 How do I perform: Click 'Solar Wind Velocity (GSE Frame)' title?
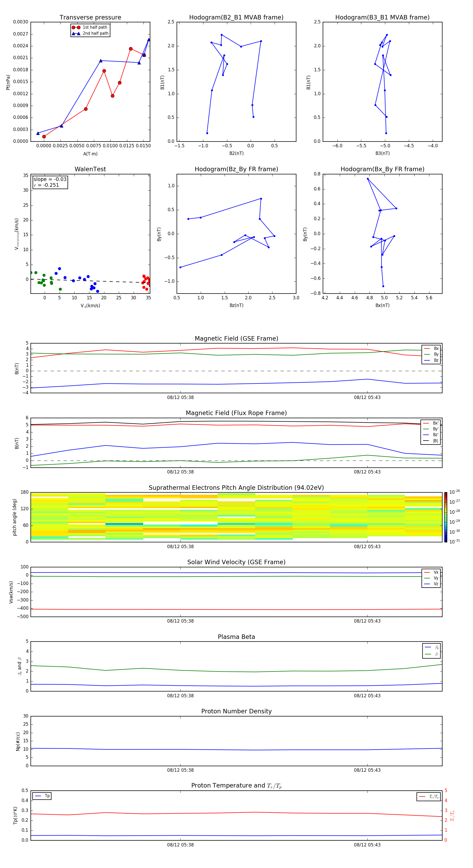click(236, 562)
